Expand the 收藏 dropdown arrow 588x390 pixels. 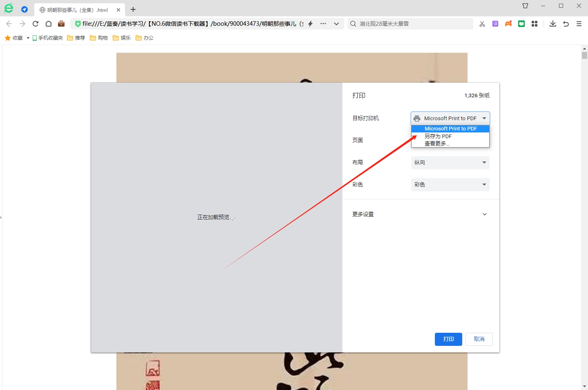coord(28,38)
